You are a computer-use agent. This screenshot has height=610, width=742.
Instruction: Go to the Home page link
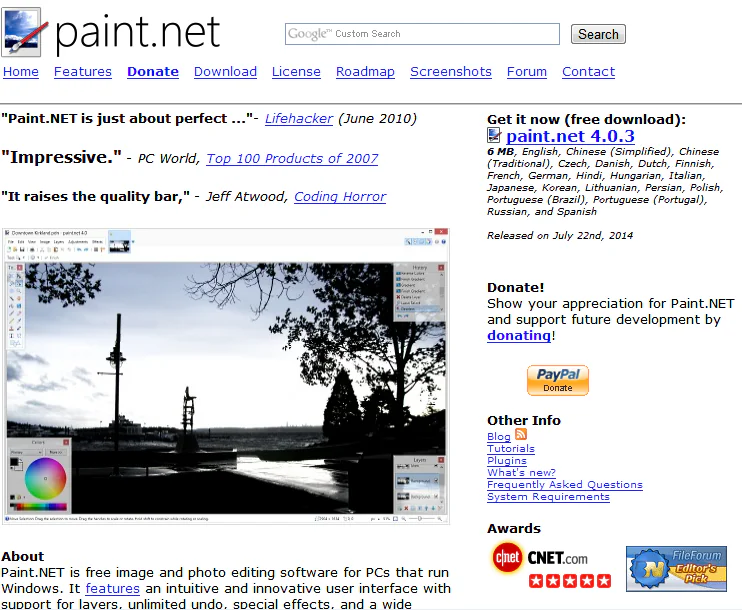tap(21, 72)
